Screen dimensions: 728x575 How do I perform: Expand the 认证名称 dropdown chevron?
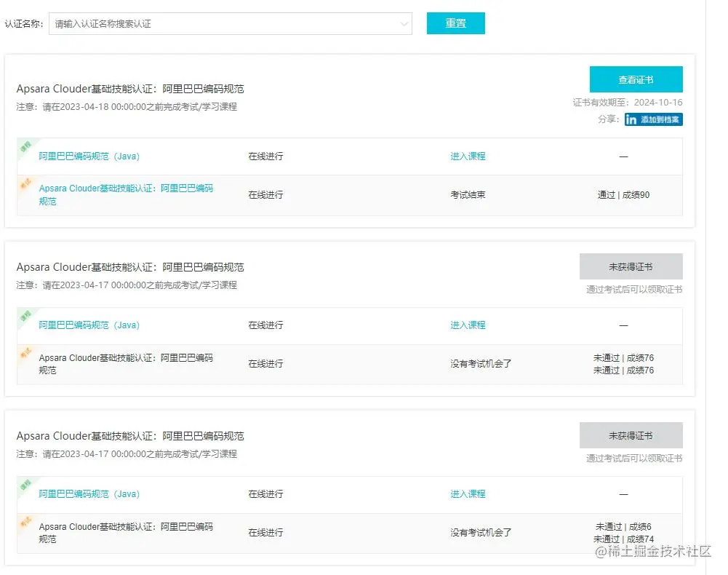404,24
